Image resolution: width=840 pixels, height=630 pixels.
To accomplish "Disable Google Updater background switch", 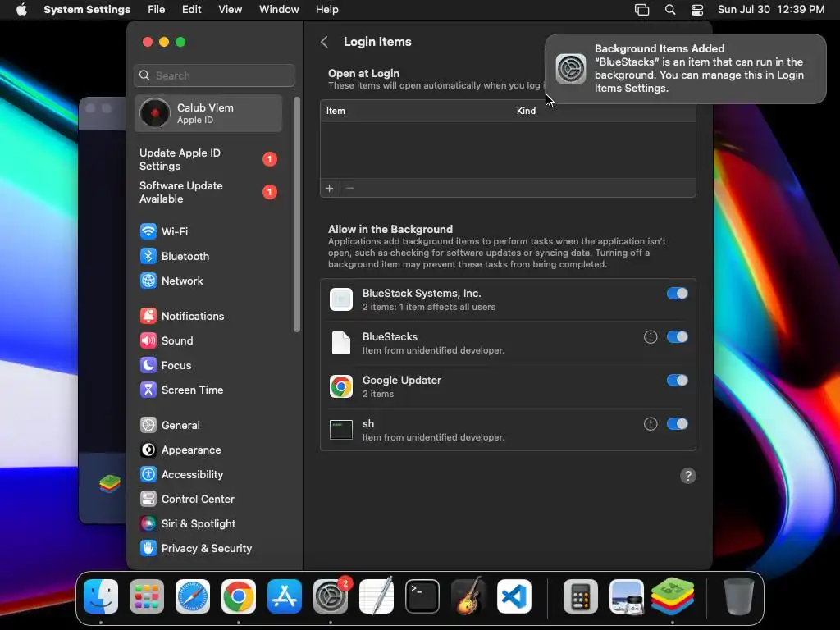I will pyautogui.click(x=677, y=381).
